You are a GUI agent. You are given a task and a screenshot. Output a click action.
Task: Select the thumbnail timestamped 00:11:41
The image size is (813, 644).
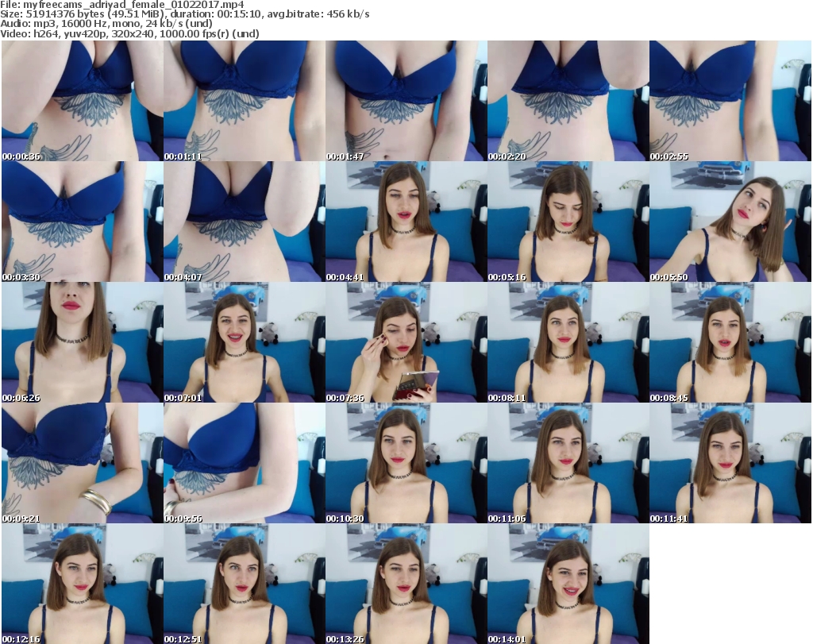[730, 463]
